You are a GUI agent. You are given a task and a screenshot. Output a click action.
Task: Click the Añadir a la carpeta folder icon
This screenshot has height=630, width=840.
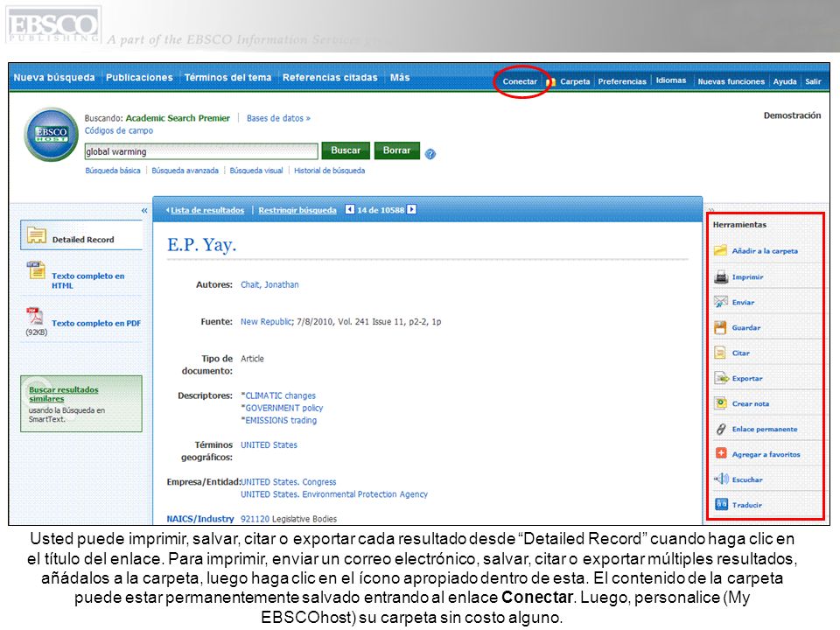[x=720, y=250]
